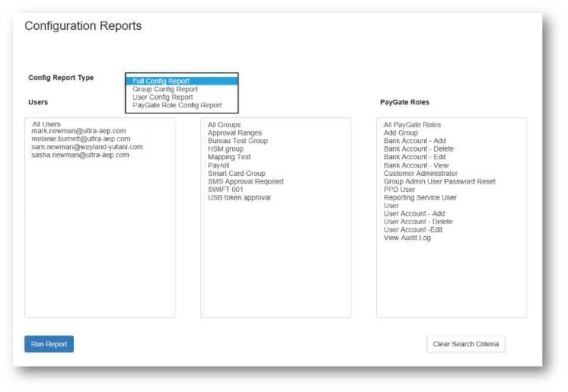Select USB token approval group
This screenshot has width=568, height=392.
pyautogui.click(x=239, y=197)
